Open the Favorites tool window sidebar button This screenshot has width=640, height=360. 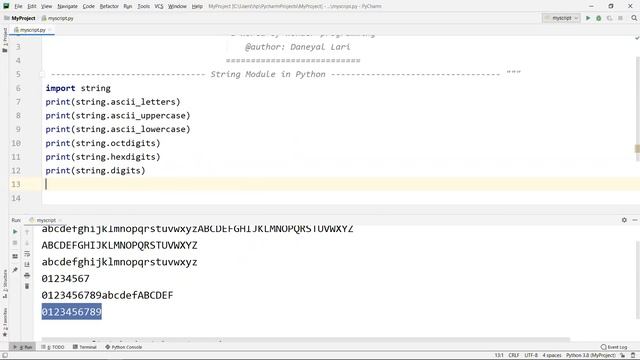5,322
